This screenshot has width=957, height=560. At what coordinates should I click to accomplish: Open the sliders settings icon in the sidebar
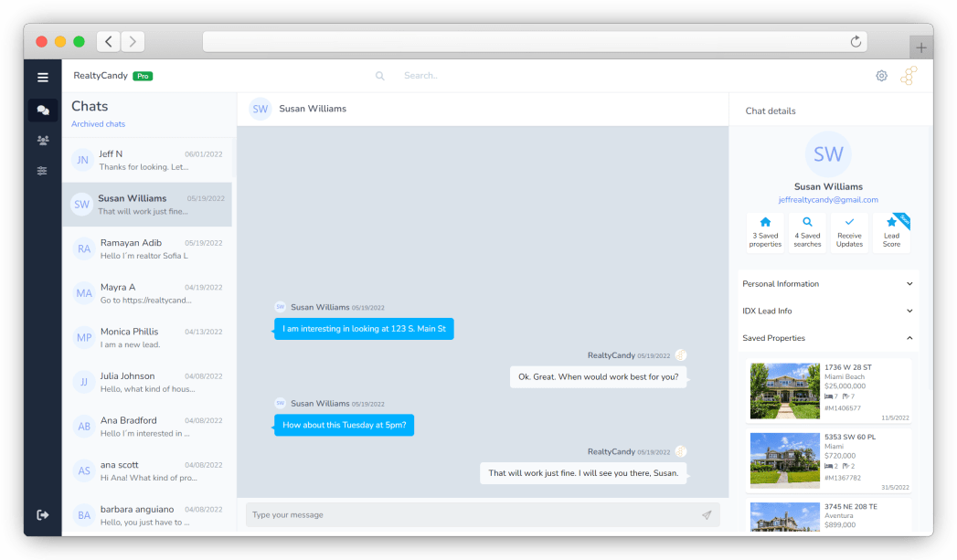coord(43,171)
